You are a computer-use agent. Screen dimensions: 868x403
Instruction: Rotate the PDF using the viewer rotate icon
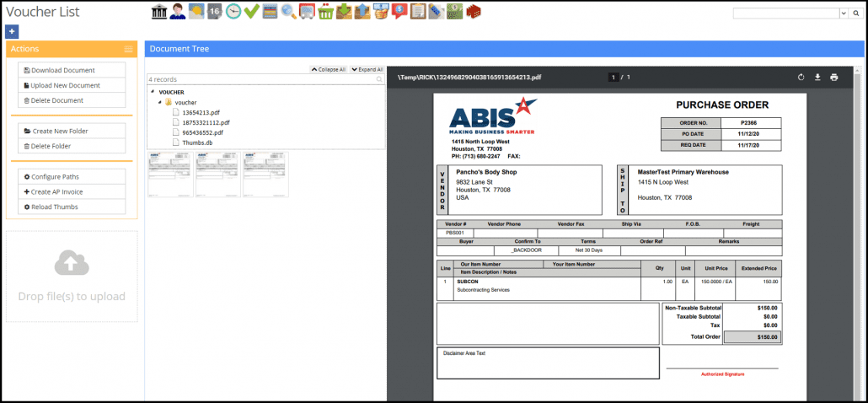point(801,78)
